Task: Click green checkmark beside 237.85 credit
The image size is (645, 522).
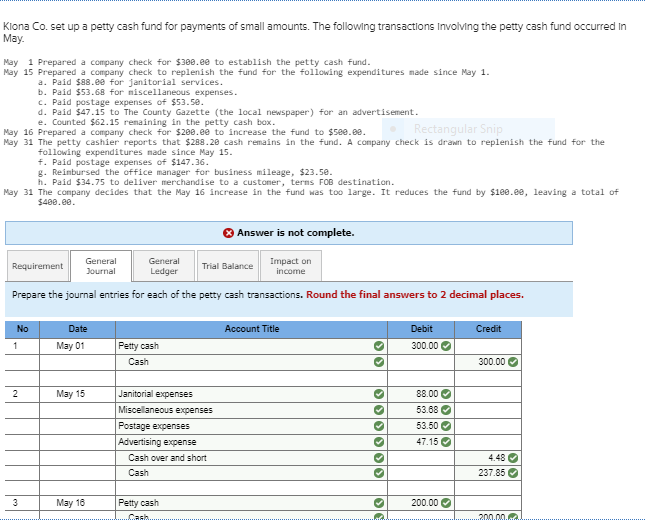Action: coord(513,473)
